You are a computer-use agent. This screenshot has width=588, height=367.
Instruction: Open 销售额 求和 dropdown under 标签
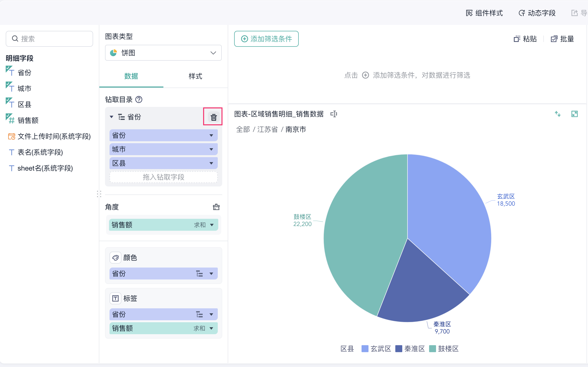click(211, 328)
